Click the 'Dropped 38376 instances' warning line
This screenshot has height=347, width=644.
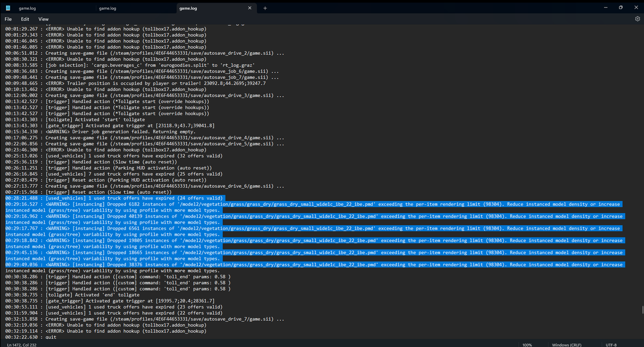(315, 267)
